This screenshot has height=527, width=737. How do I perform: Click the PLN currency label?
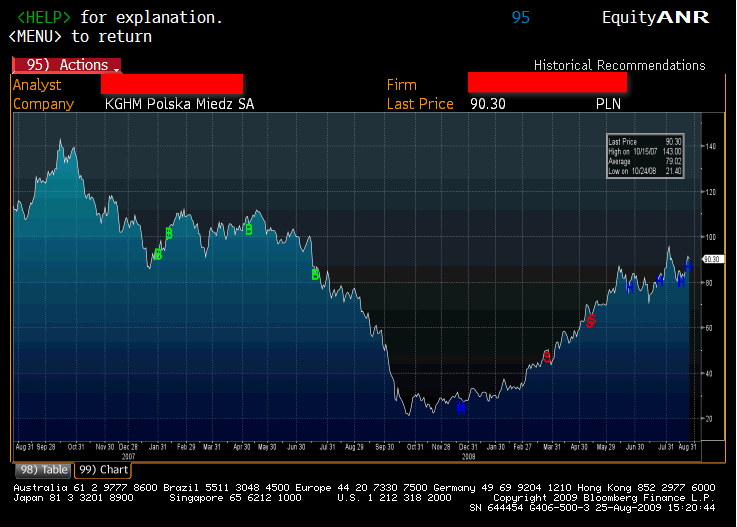pos(608,104)
